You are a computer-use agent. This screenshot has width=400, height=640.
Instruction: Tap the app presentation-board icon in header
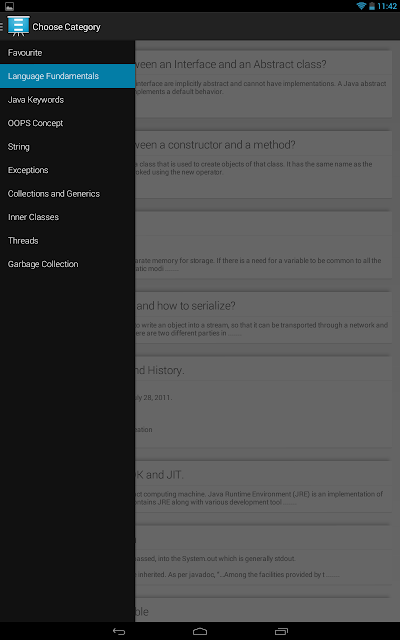tap(18, 26)
